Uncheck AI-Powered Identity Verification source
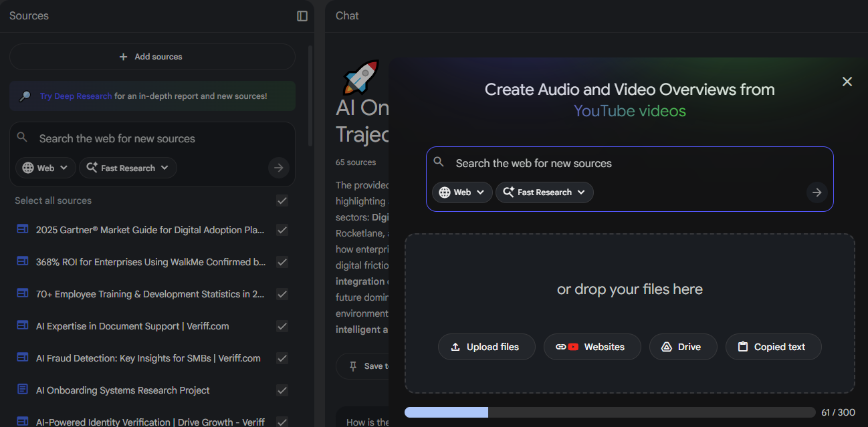Screen dimensions: 868x427 click(x=282, y=422)
